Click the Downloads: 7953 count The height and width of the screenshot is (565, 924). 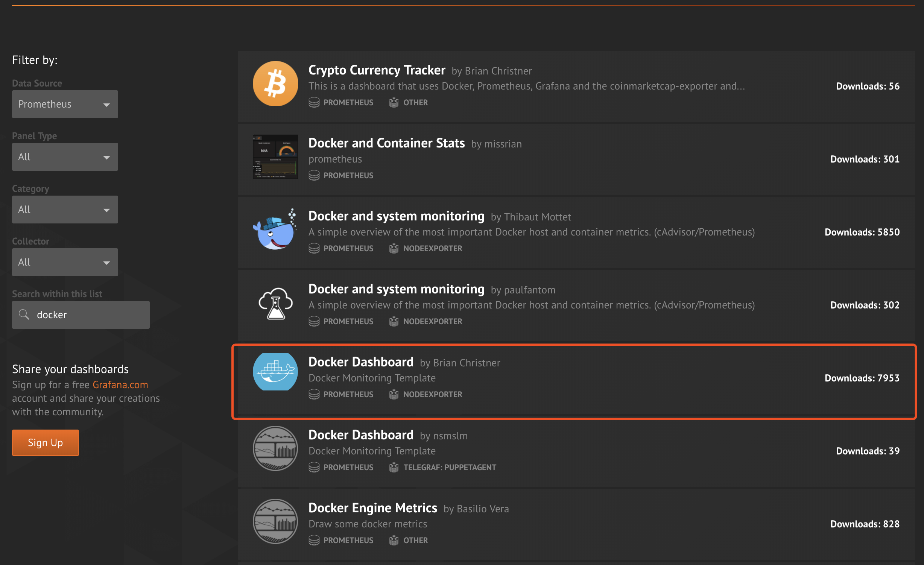click(x=862, y=378)
